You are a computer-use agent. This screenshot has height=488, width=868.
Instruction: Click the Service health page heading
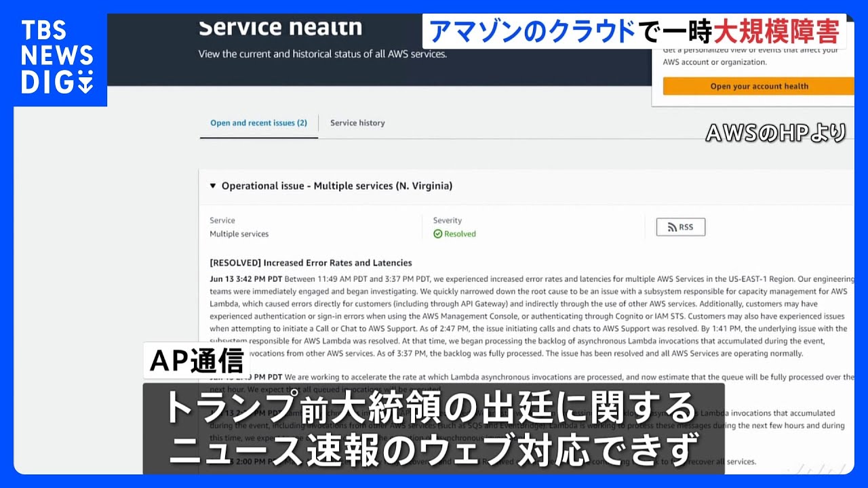click(x=280, y=27)
